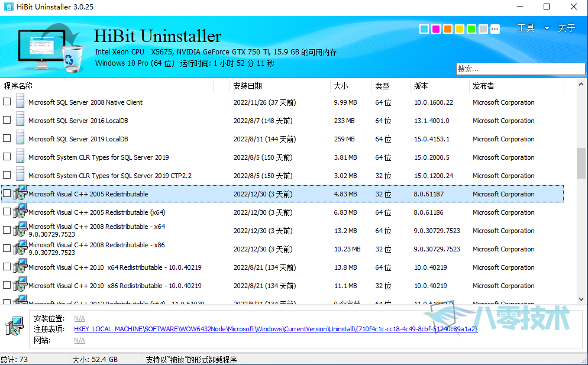
Task: Select the Microsoft SQL Server 2016 LocalDB name
Action: [78, 121]
